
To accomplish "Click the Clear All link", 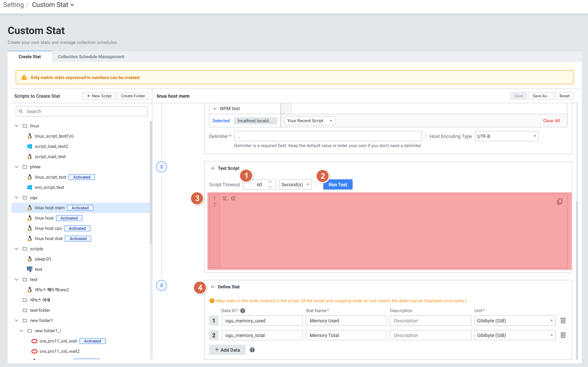I will point(551,121).
